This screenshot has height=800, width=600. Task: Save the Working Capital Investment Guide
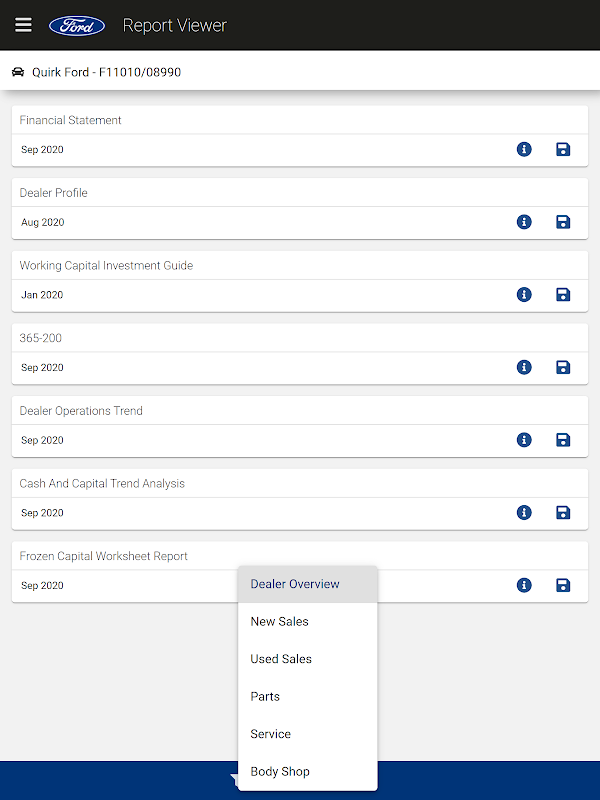pos(563,295)
